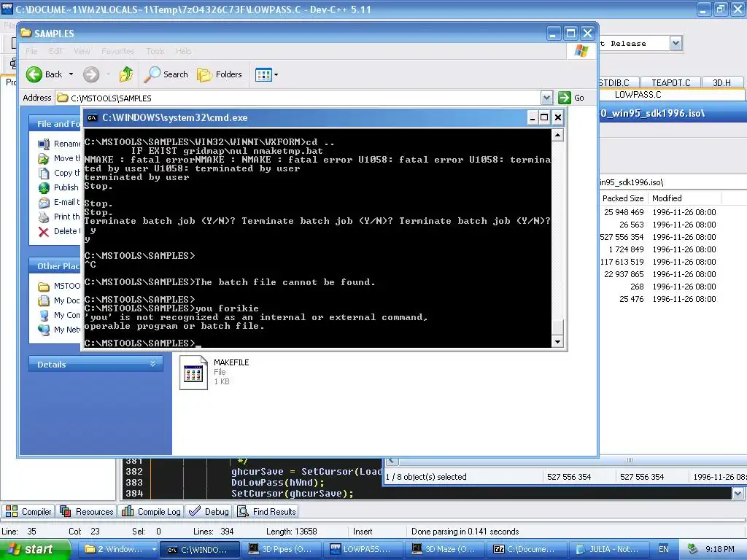Open Tools menu in SAMPLES window
This screenshot has width=747, height=560.
pyautogui.click(x=155, y=51)
